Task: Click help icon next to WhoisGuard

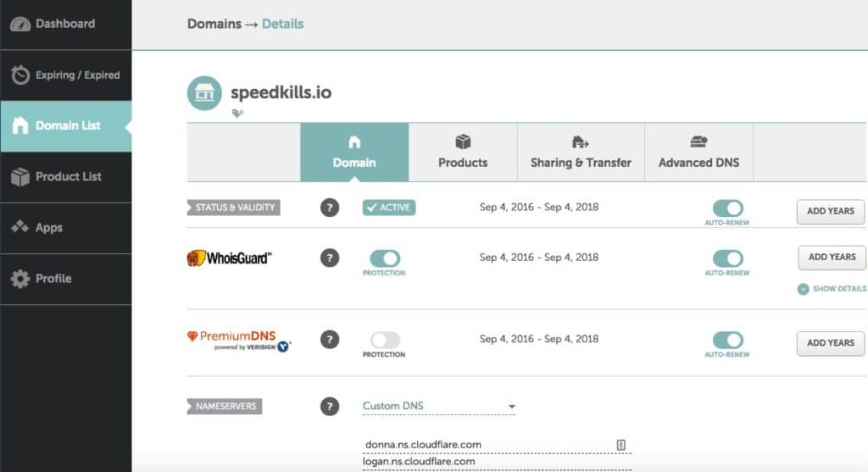Action: tap(330, 258)
